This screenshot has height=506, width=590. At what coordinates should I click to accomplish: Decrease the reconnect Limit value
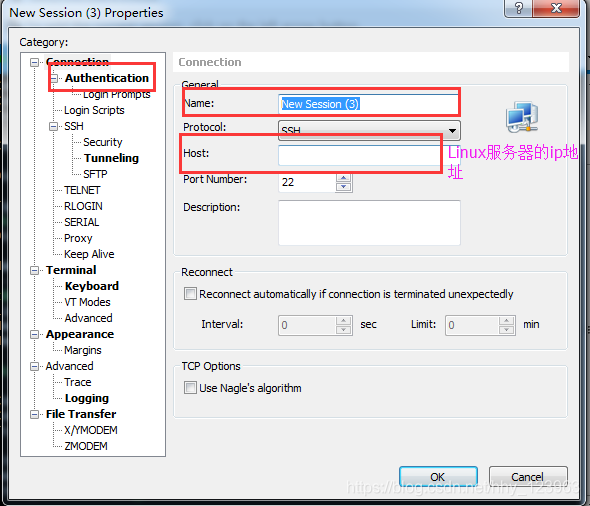click(507, 330)
